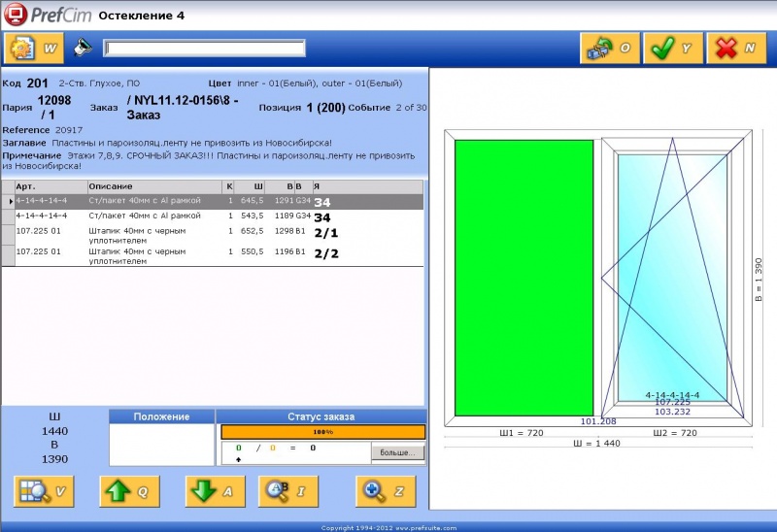Click the position value 1 (200)
The image size is (777, 532).
point(325,108)
